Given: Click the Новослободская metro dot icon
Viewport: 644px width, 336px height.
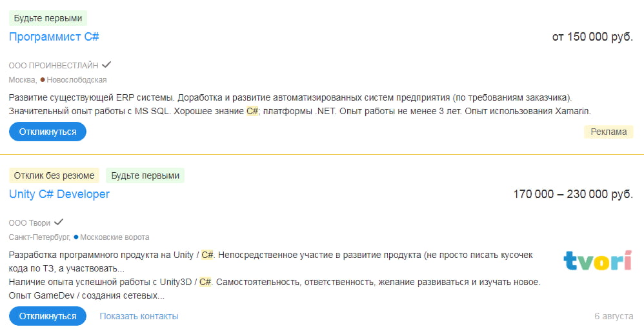Looking at the screenshot, I should [43, 80].
